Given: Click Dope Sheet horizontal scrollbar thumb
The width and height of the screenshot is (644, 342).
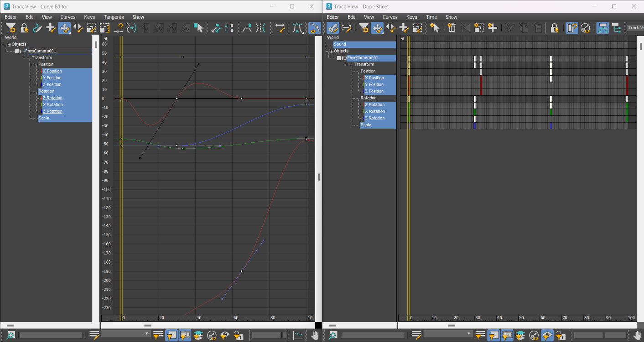Looking at the screenshot, I should coord(452,326).
